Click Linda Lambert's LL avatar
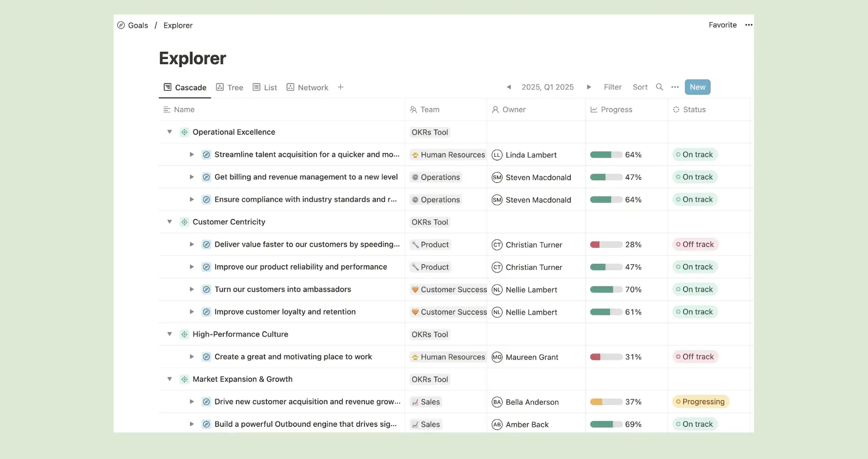 click(497, 155)
